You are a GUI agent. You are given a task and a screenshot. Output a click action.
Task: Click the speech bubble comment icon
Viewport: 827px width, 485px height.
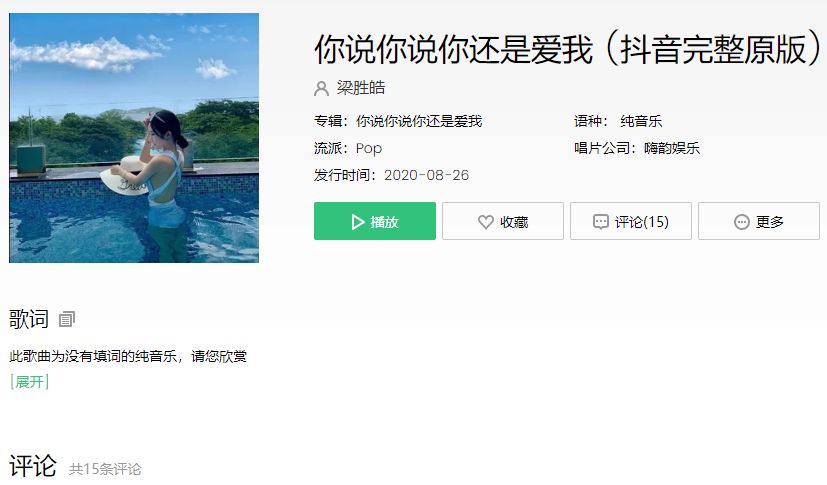point(601,222)
